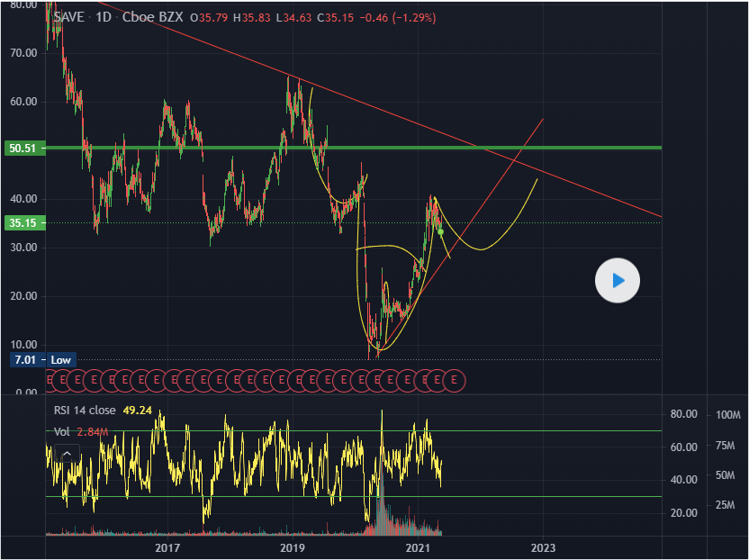Select the green horizontal line at 50.51

354,148
